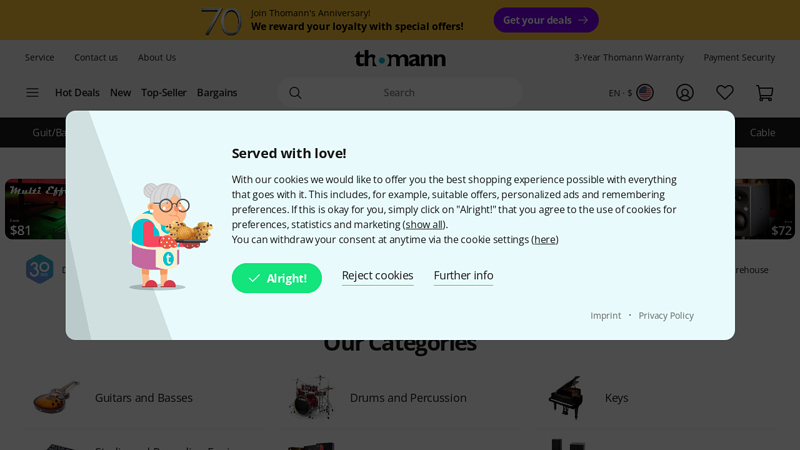Open the Privacy Policy link
800x450 pixels.
[x=666, y=315]
